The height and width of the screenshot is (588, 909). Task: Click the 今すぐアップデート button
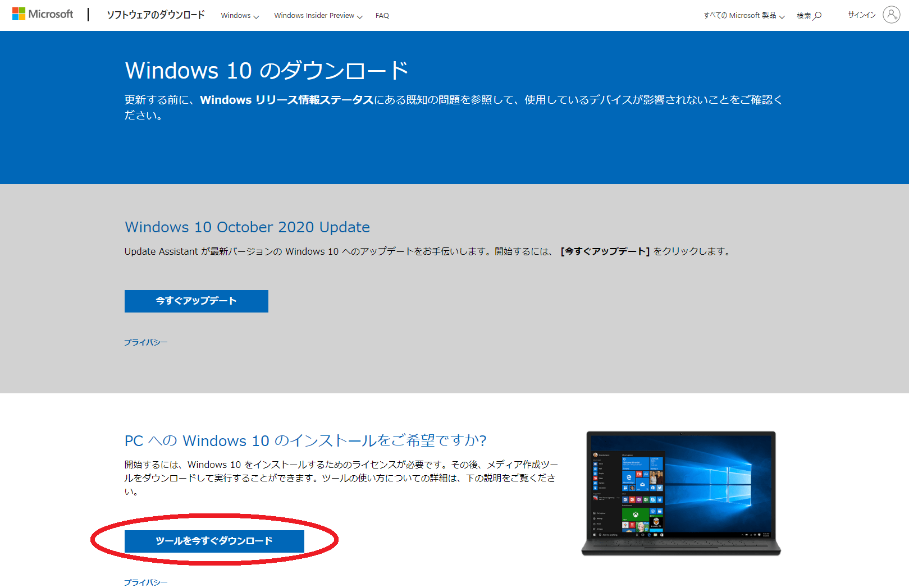pos(197,301)
